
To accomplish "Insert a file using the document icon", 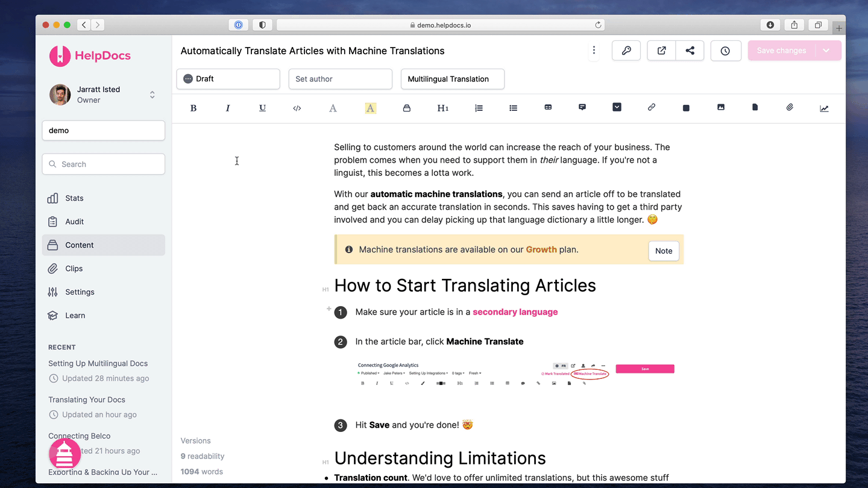I will 755,107.
